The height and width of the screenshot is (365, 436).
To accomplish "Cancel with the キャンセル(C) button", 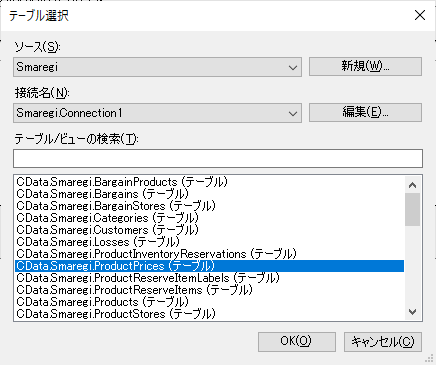I will (383, 341).
